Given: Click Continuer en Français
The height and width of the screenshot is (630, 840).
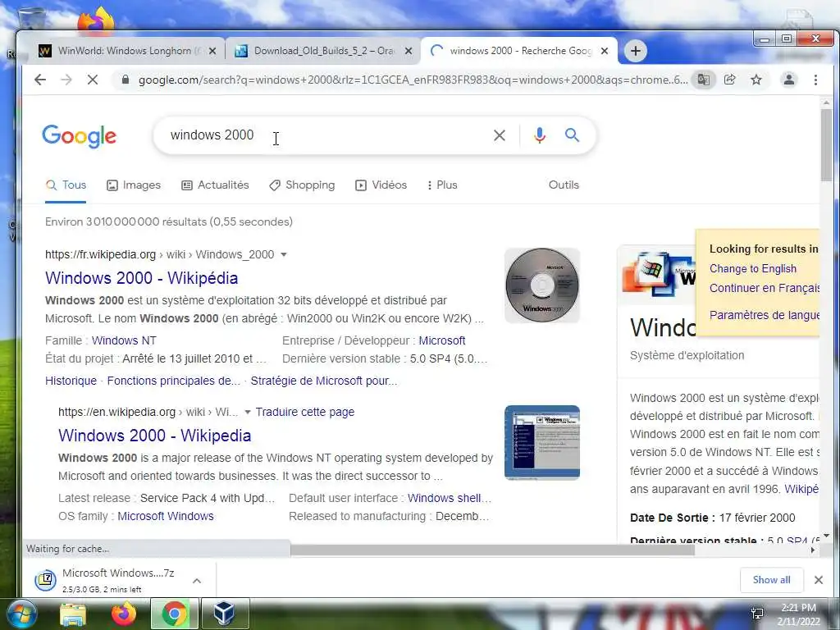Looking at the screenshot, I should pyautogui.click(x=765, y=288).
